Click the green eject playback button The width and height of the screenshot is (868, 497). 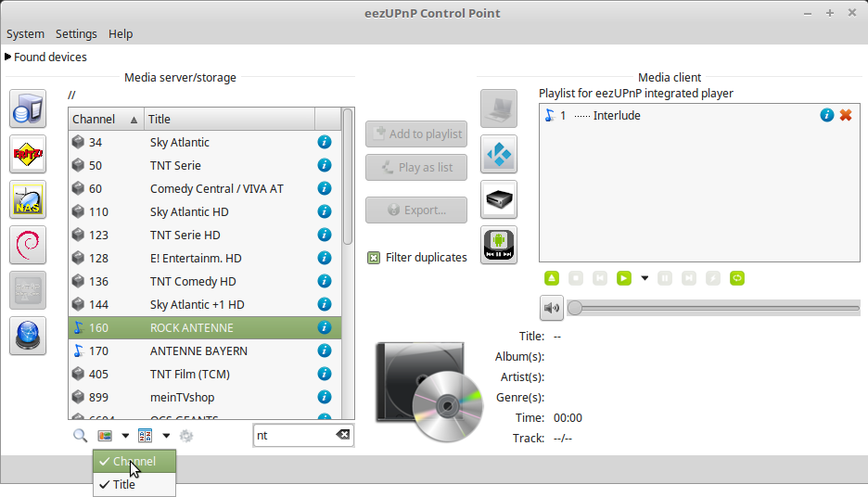point(552,278)
